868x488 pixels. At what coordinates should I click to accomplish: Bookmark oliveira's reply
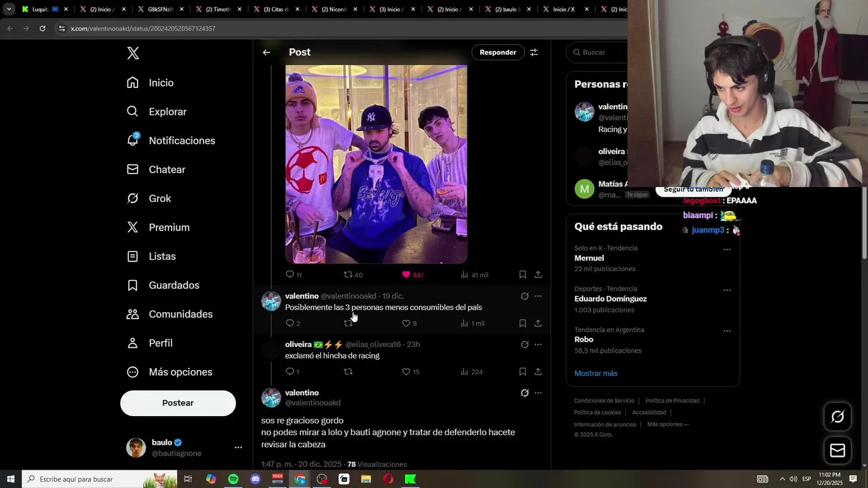pos(523,371)
